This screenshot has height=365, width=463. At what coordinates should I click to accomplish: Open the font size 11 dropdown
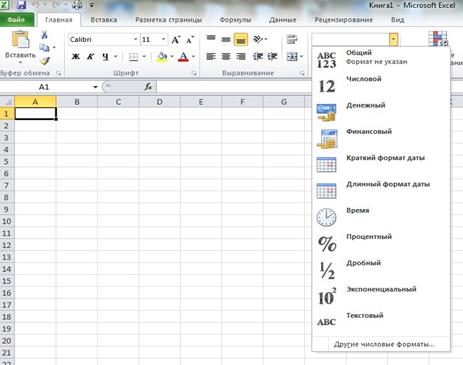pyautogui.click(x=163, y=39)
